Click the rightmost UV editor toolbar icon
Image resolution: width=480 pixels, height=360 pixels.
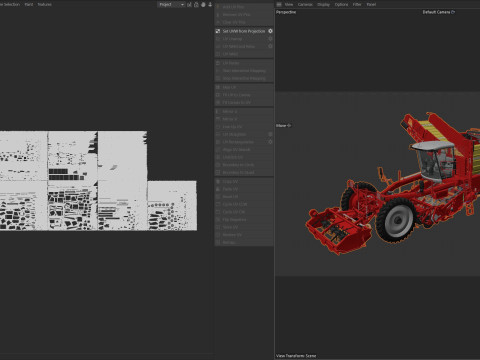pos(210,4)
